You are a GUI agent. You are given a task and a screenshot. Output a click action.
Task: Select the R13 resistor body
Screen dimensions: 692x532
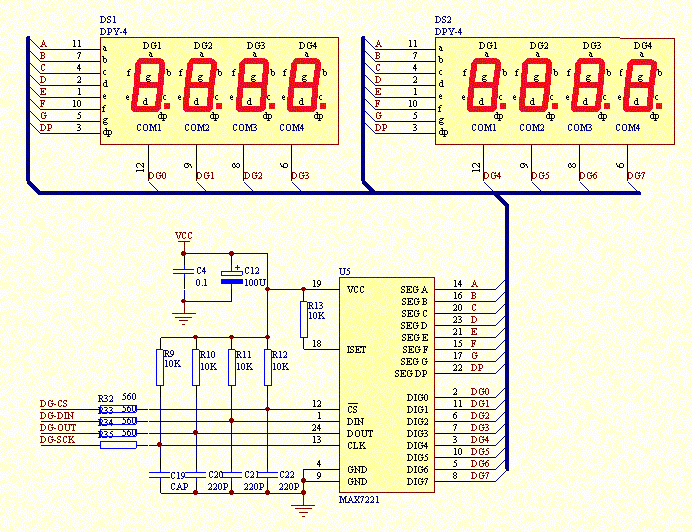(304, 320)
